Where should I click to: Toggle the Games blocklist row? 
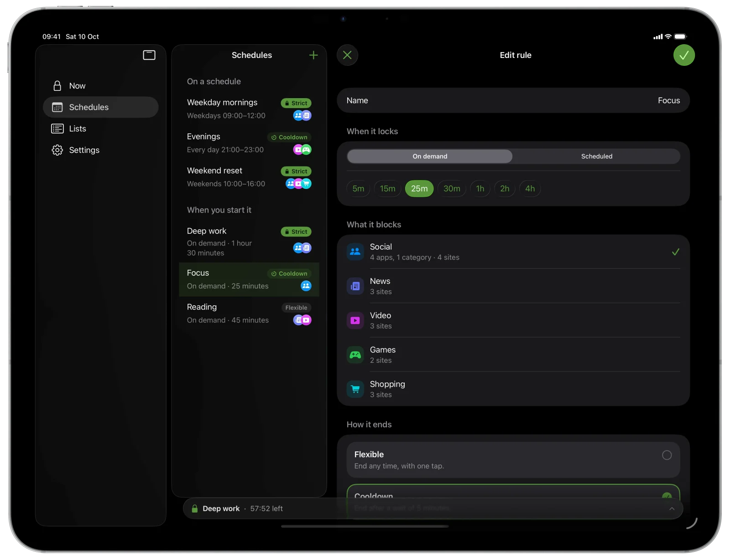point(513,355)
